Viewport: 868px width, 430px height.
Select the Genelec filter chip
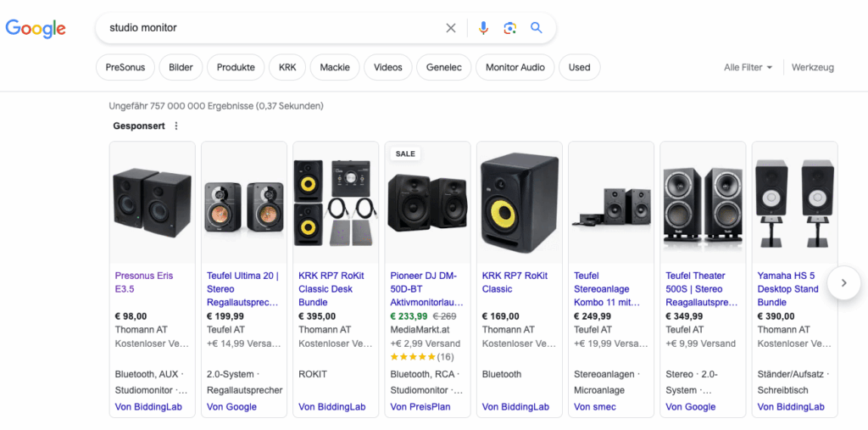(444, 68)
